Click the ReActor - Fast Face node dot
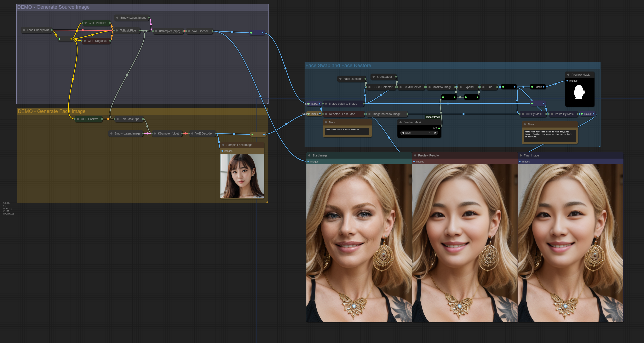Screen dimensions: 644x343 [x=326, y=114]
